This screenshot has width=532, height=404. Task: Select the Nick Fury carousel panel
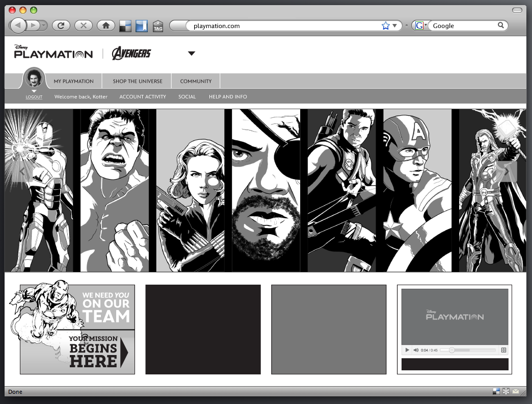[x=266, y=190]
